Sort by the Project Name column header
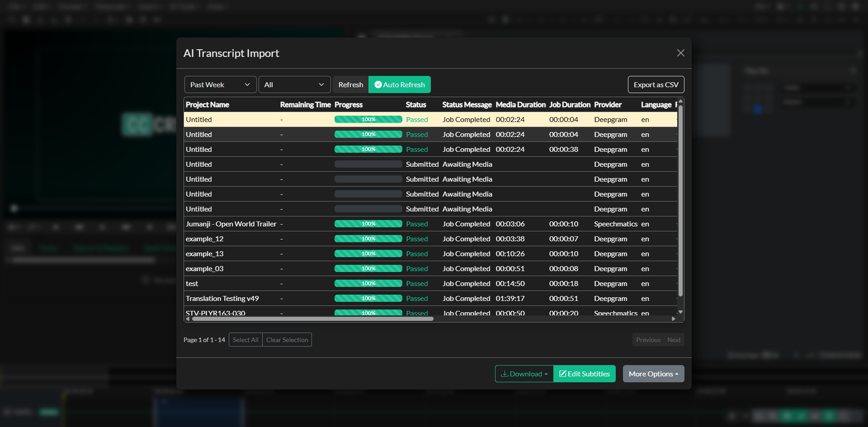 point(208,104)
